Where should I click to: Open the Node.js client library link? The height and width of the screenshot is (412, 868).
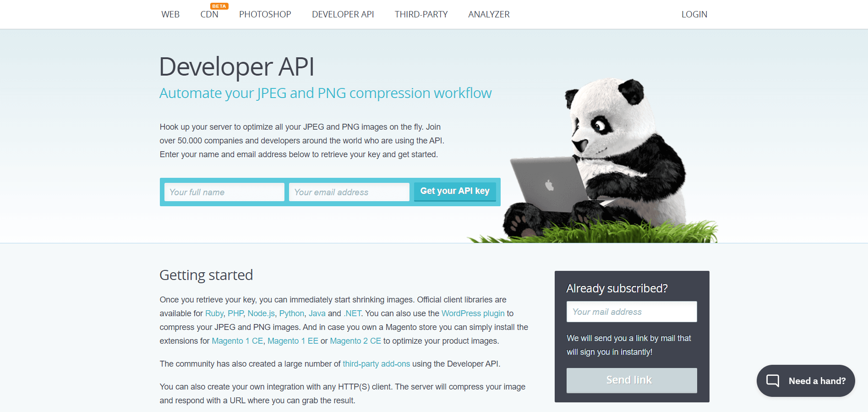261,313
